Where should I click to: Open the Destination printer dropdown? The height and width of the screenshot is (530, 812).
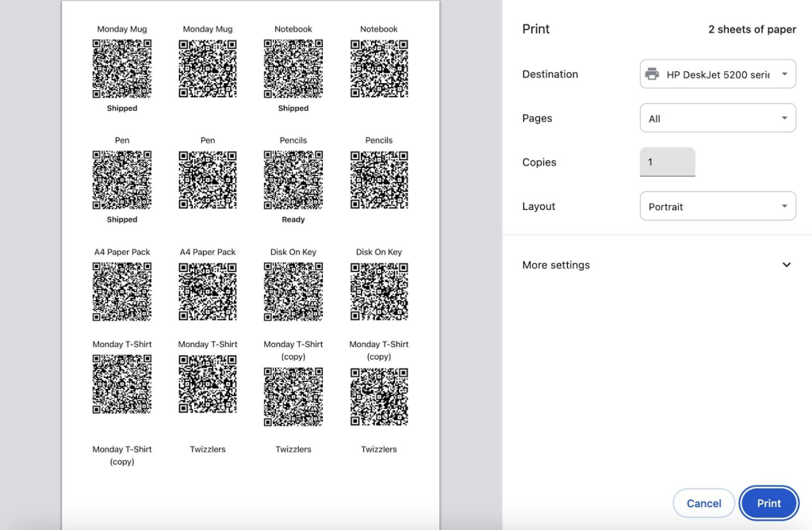click(x=718, y=74)
